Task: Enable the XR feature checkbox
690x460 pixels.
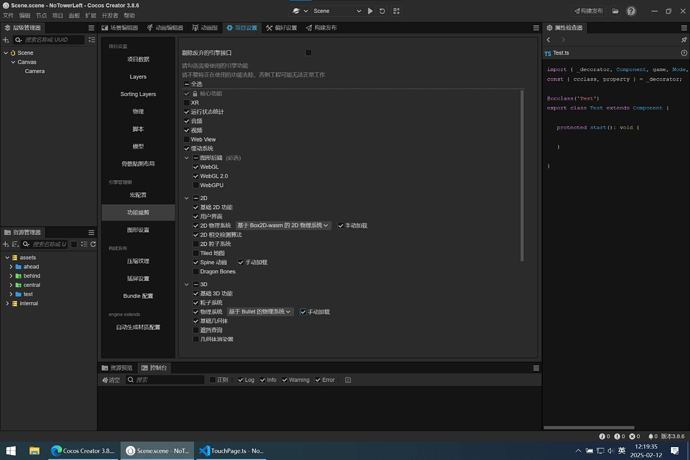Action: pos(187,103)
